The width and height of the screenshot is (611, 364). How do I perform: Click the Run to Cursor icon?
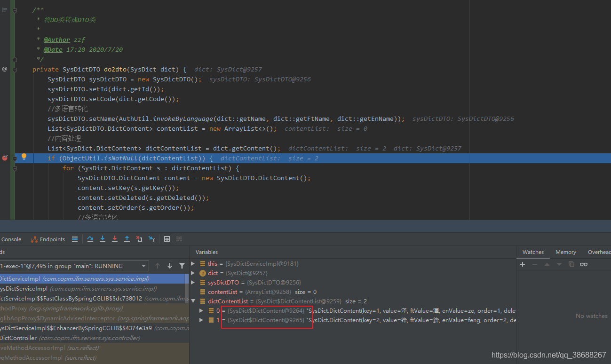coord(151,239)
